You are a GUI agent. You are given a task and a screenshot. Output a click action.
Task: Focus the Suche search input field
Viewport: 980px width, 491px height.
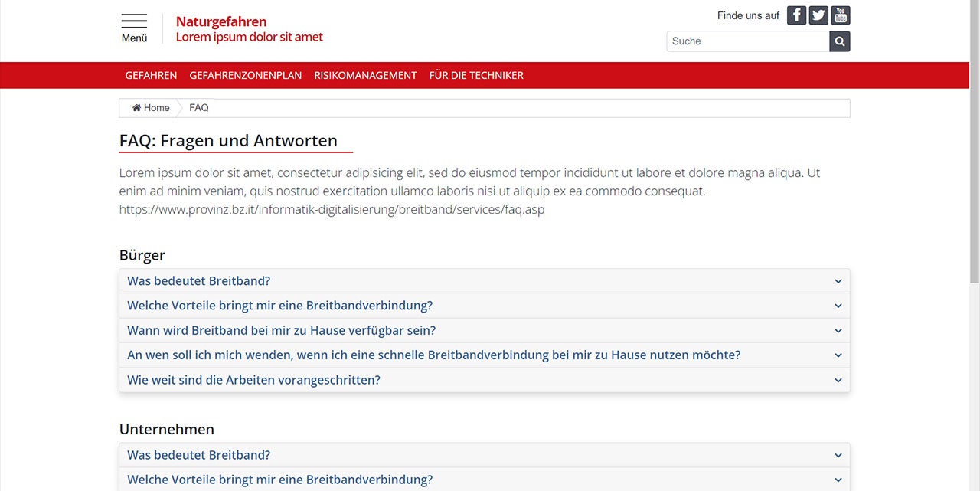747,41
